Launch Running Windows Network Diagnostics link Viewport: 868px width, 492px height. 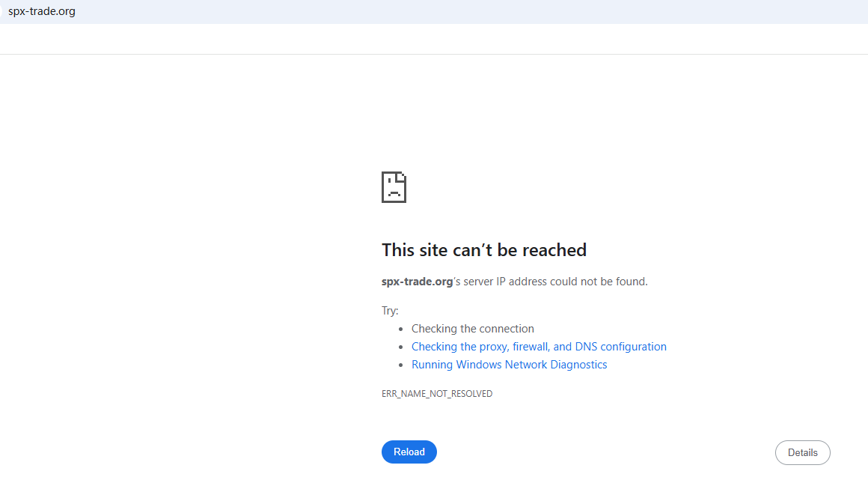(509, 365)
